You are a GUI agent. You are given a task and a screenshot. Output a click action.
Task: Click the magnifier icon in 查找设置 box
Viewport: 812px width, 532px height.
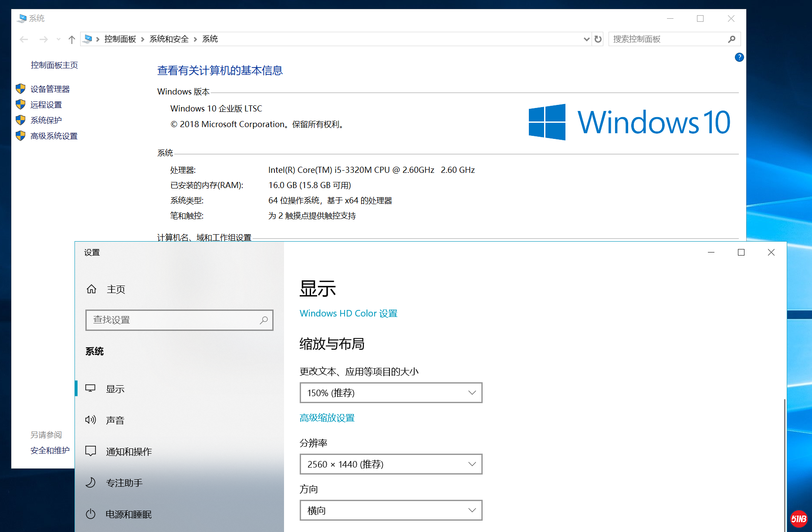[x=264, y=320]
